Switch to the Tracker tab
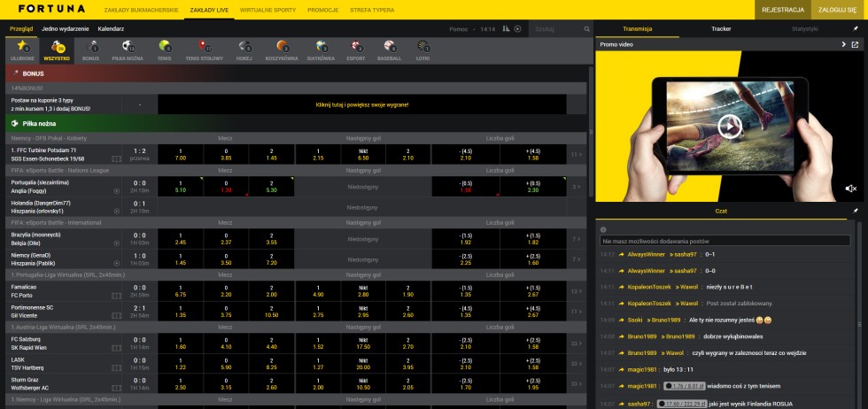 [x=721, y=29]
